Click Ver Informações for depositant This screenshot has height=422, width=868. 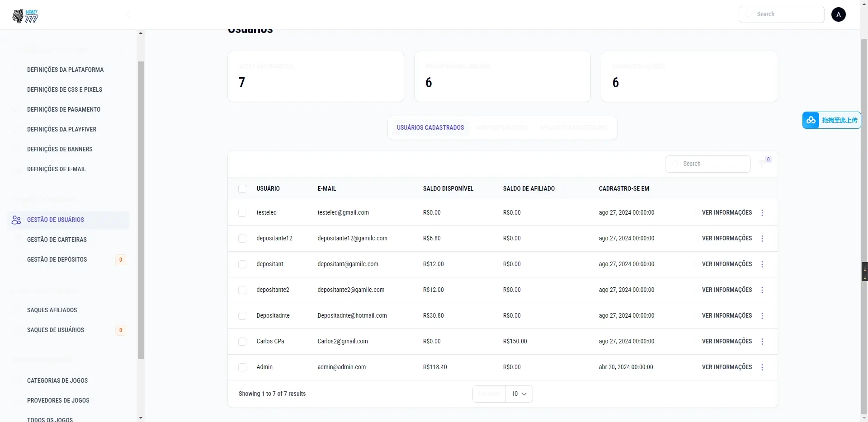tap(726, 264)
